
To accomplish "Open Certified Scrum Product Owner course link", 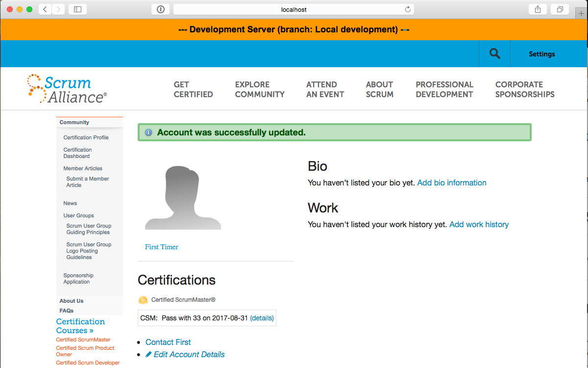I will 85,351.
